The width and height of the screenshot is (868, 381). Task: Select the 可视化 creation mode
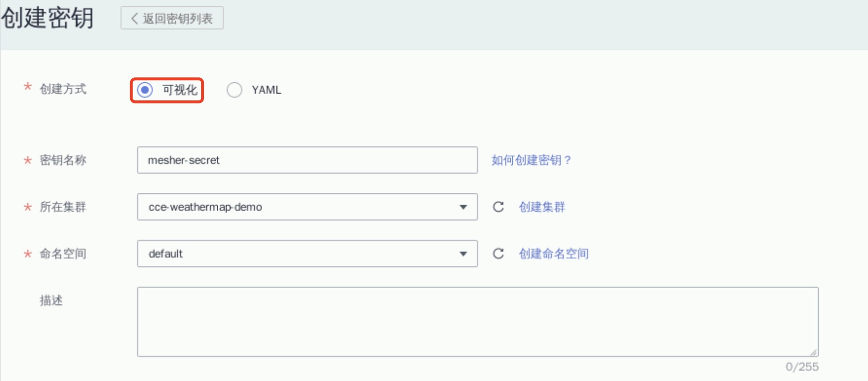click(145, 90)
